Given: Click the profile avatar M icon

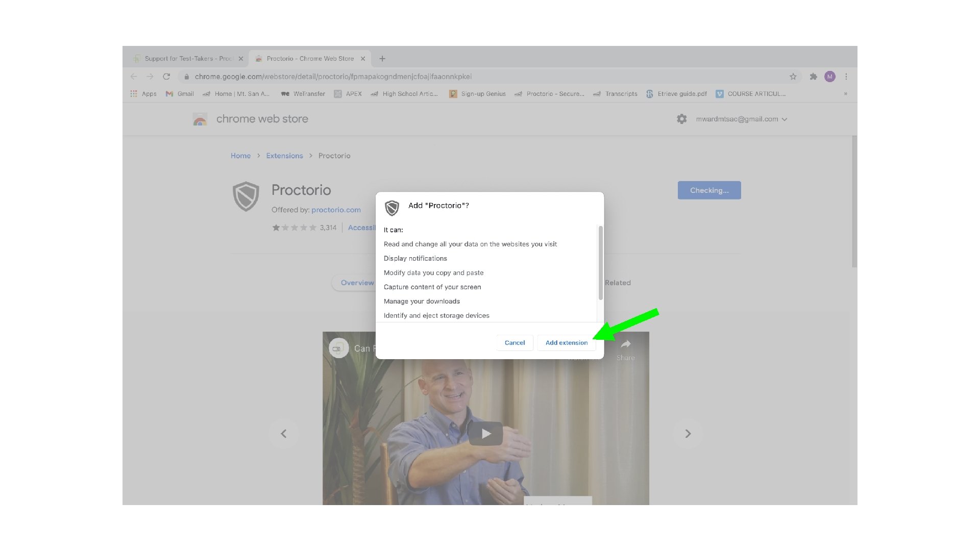Looking at the screenshot, I should (x=829, y=77).
